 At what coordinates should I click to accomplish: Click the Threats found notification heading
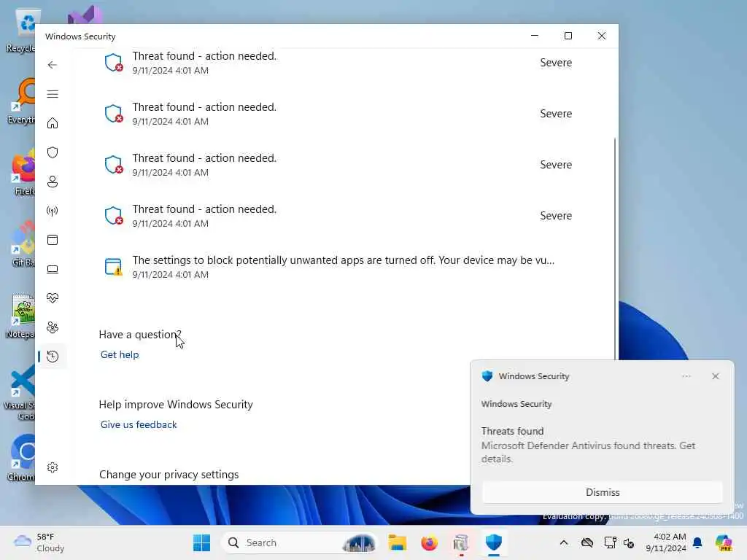(x=512, y=431)
